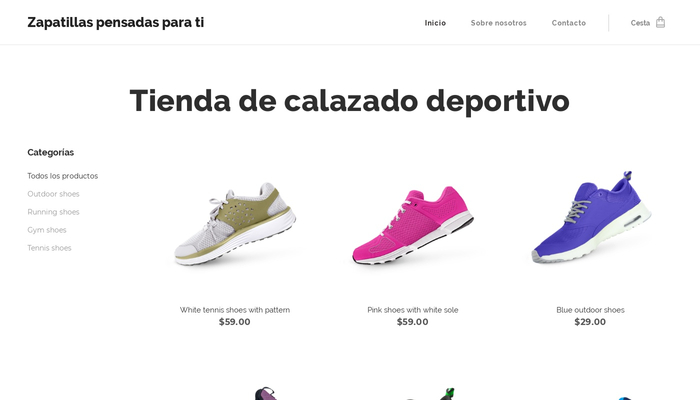Choose the Tennis shoes category
This screenshot has height=400, width=700.
pyautogui.click(x=49, y=248)
